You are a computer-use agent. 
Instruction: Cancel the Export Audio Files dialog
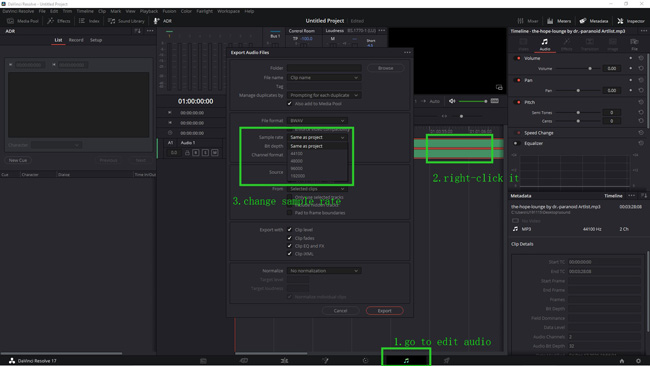(x=340, y=310)
